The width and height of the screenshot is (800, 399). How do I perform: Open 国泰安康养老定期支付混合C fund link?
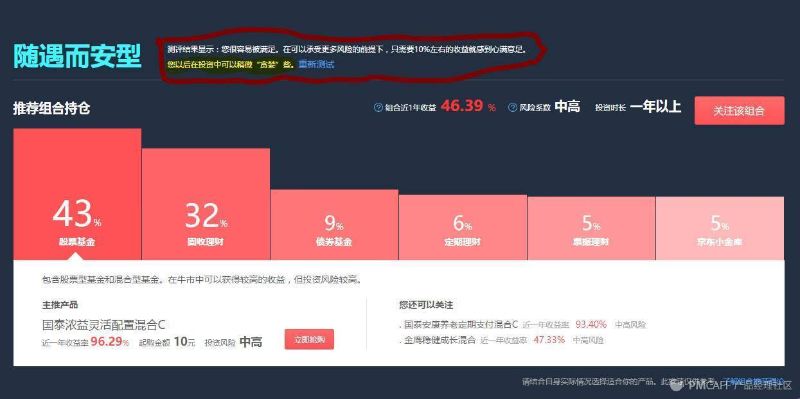tap(460, 324)
